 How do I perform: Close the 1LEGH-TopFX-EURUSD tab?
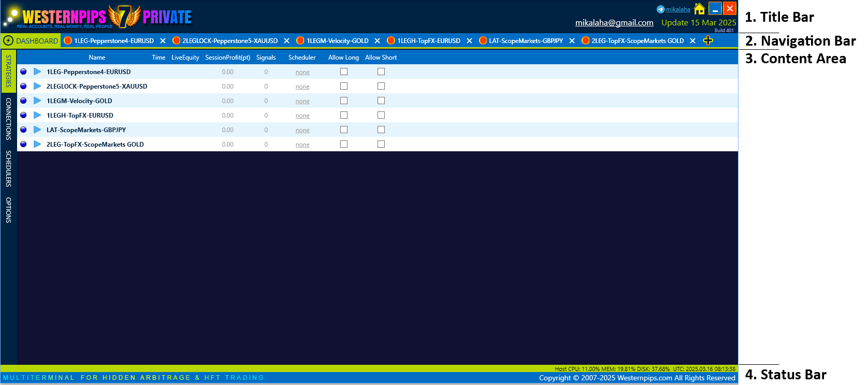click(x=469, y=40)
